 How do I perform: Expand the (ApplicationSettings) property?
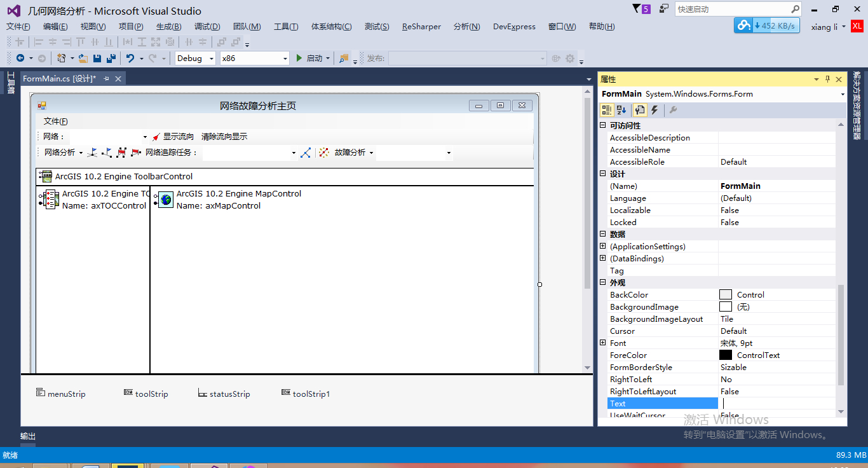(603, 246)
